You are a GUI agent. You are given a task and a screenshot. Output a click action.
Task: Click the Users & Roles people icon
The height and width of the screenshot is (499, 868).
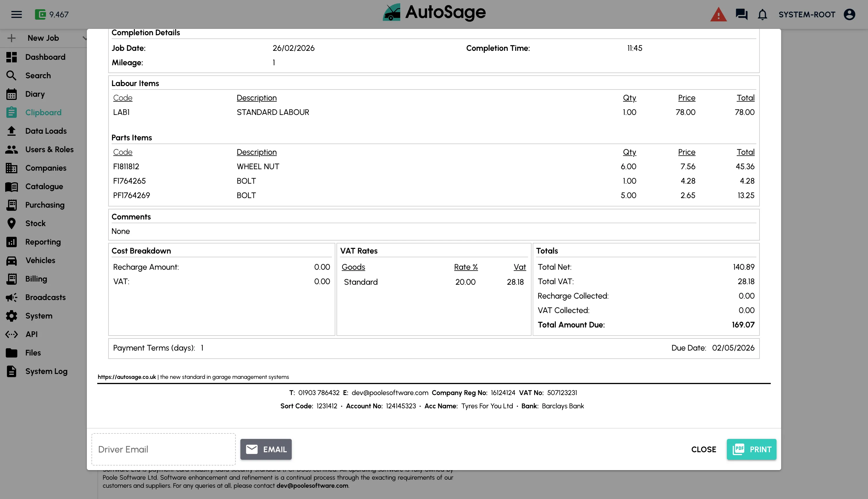tap(12, 149)
